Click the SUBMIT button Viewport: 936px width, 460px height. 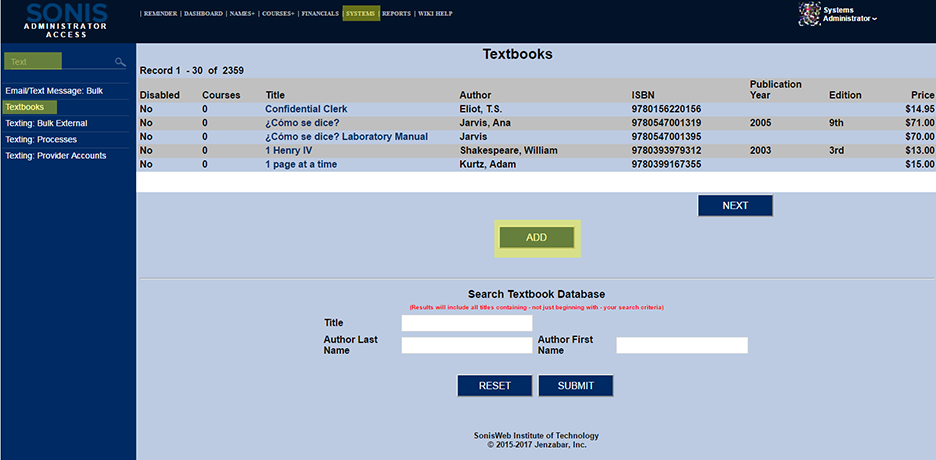tap(575, 386)
